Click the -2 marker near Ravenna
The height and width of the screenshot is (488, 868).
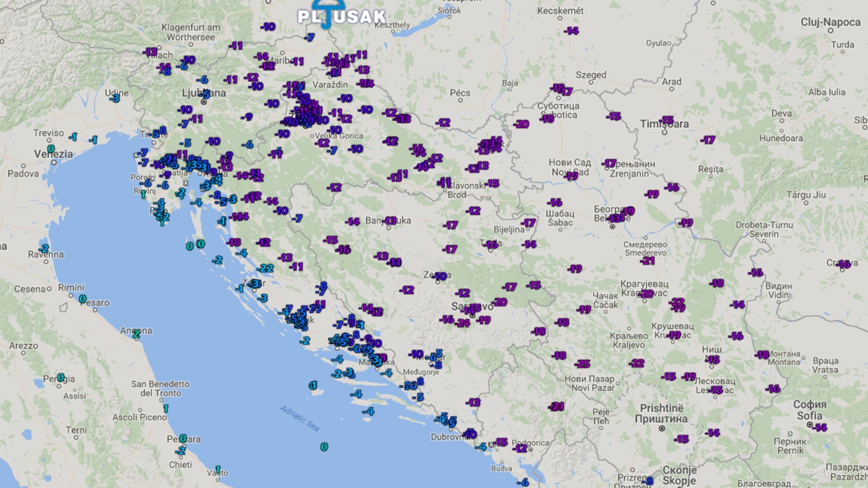click(44, 249)
